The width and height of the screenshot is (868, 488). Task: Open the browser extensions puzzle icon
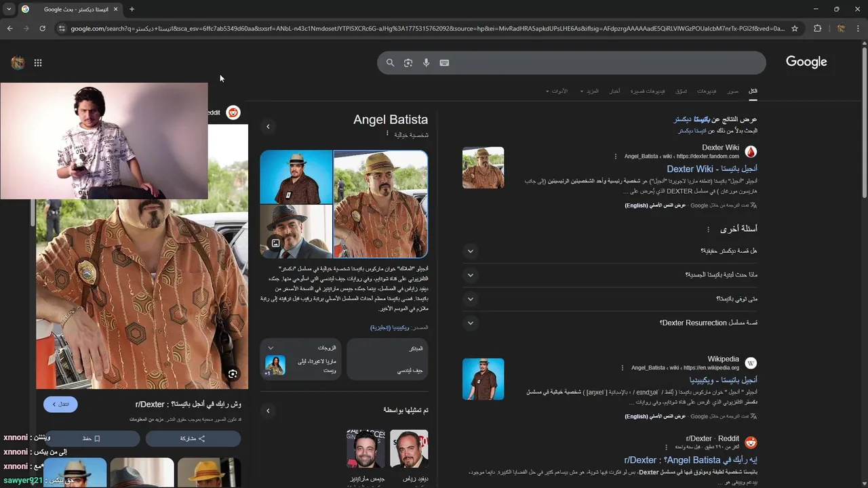817,28
